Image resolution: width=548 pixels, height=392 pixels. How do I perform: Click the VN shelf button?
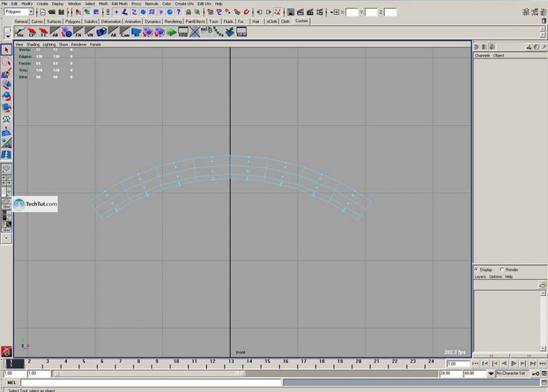click(x=90, y=32)
